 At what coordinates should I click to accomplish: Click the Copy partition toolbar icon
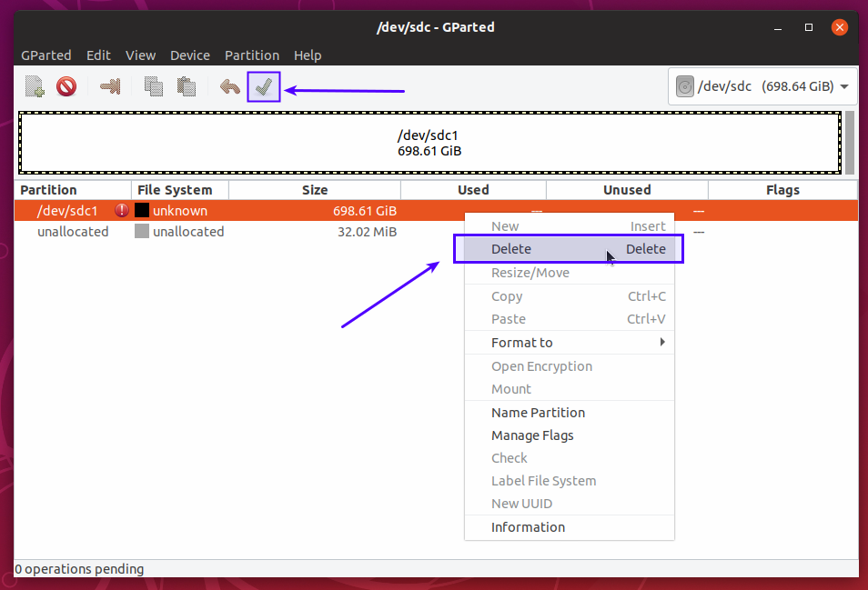154,87
